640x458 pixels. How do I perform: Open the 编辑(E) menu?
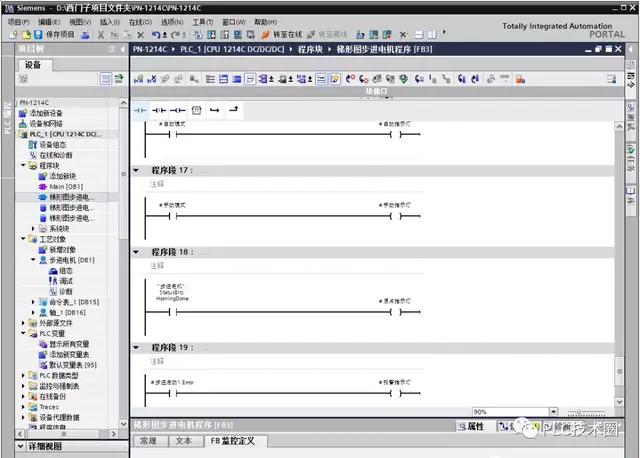[48, 21]
